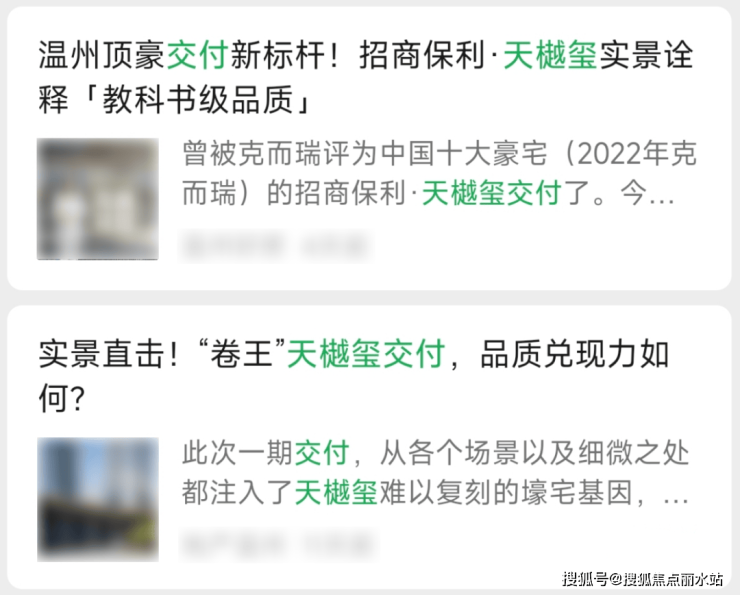Click the 何? line of the second title

[62, 398]
